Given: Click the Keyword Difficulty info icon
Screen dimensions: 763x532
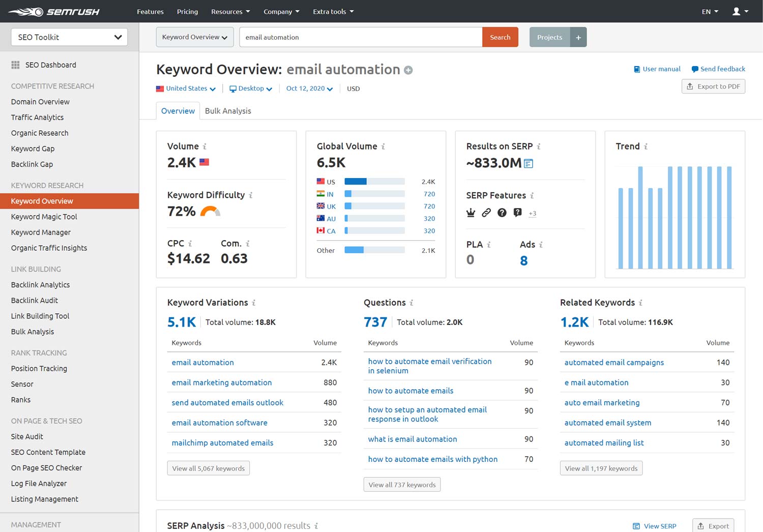Looking at the screenshot, I should (x=250, y=195).
